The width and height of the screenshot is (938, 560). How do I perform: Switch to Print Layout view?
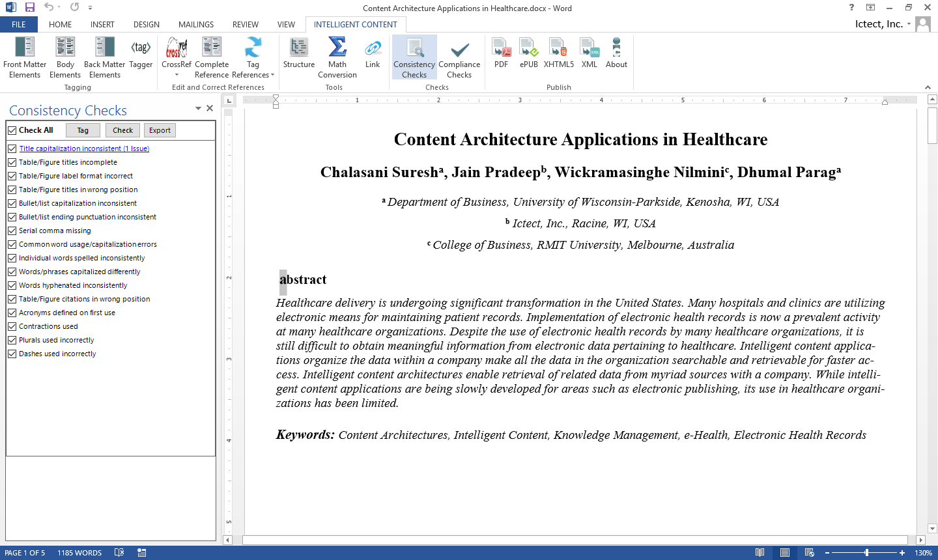[x=785, y=553]
